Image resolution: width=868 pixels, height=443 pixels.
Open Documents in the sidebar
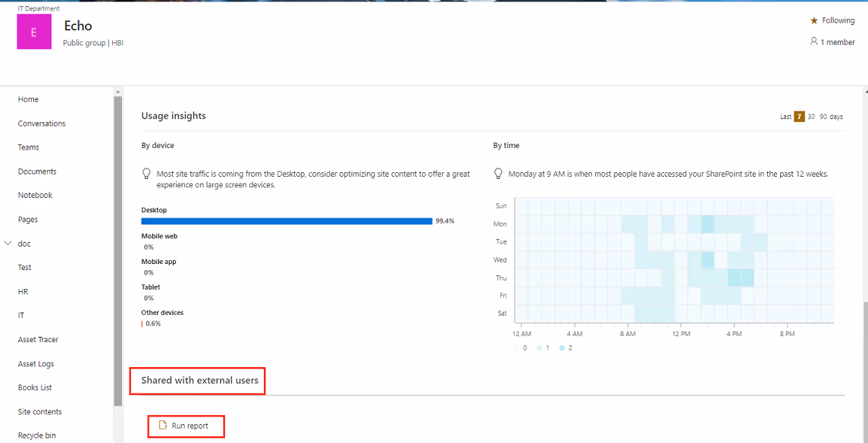tap(37, 171)
